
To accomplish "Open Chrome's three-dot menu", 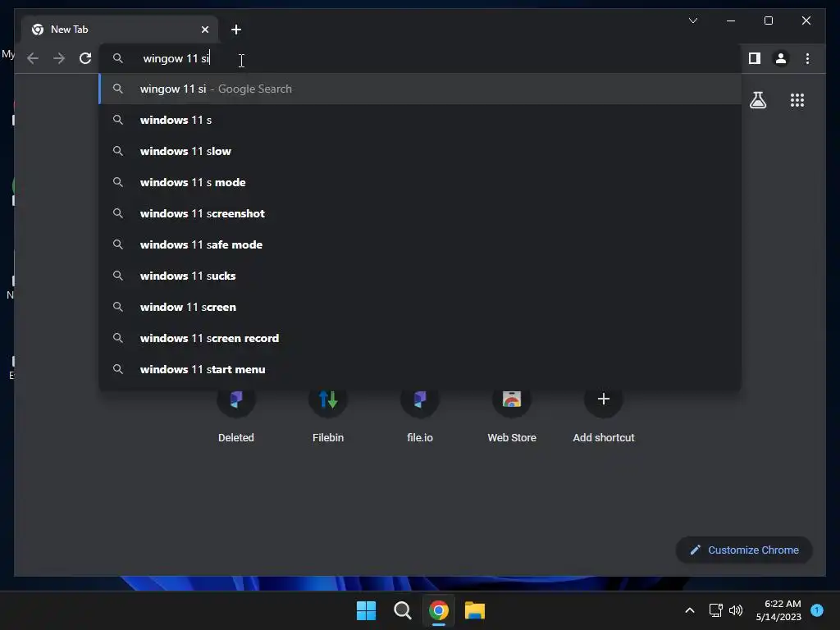I will (807, 58).
